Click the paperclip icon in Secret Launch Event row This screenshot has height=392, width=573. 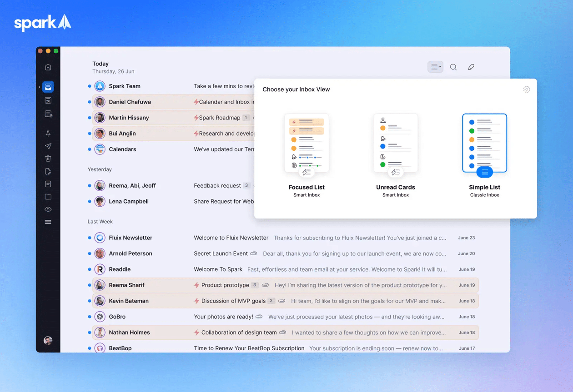pyautogui.click(x=254, y=253)
